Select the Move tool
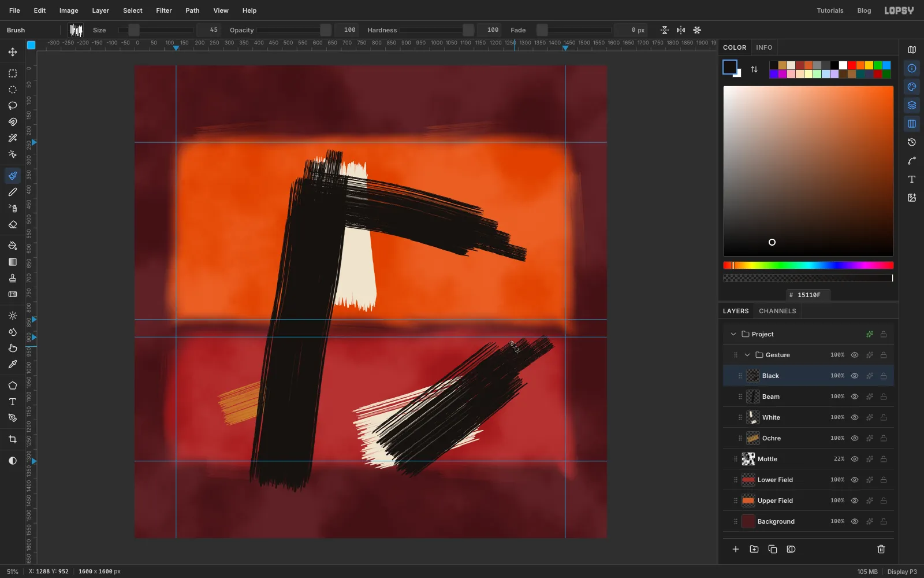The width and height of the screenshot is (924, 578). pyautogui.click(x=13, y=52)
